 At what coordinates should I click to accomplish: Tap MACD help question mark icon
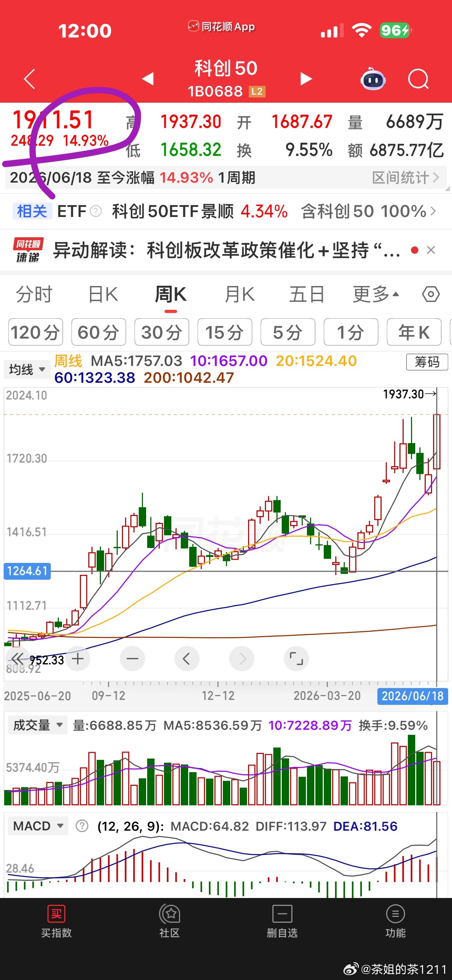[x=82, y=826]
